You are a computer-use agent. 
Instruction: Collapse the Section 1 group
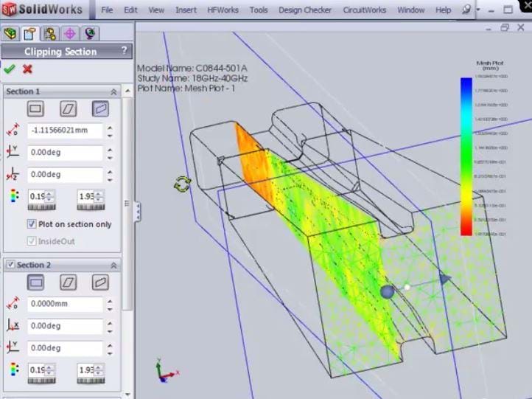113,91
